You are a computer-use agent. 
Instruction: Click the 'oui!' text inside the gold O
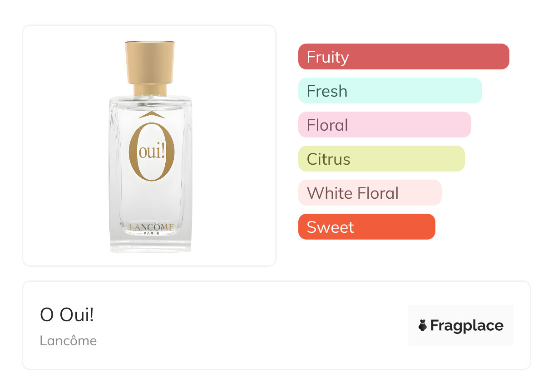tap(152, 152)
